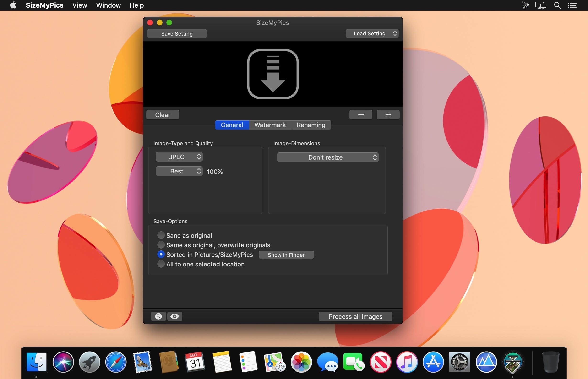The height and width of the screenshot is (379, 588).
Task: Click the plus add image button
Action: pos(388,115)
